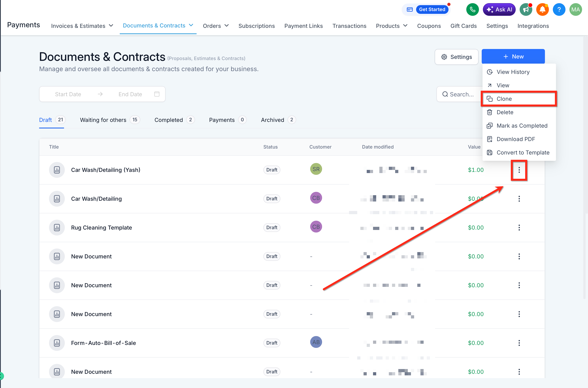
Task: Click the magnifier icon in the search box
Action: click(x=445, y=94)
